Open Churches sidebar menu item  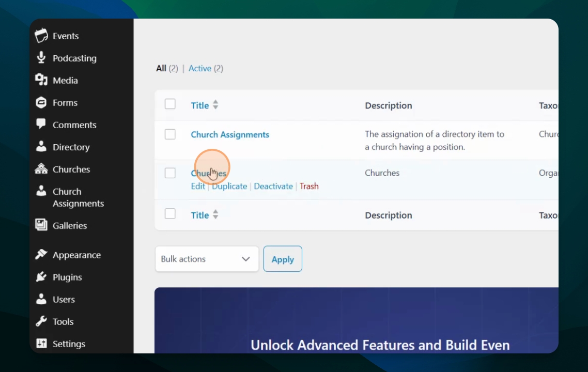coord(71,169)
